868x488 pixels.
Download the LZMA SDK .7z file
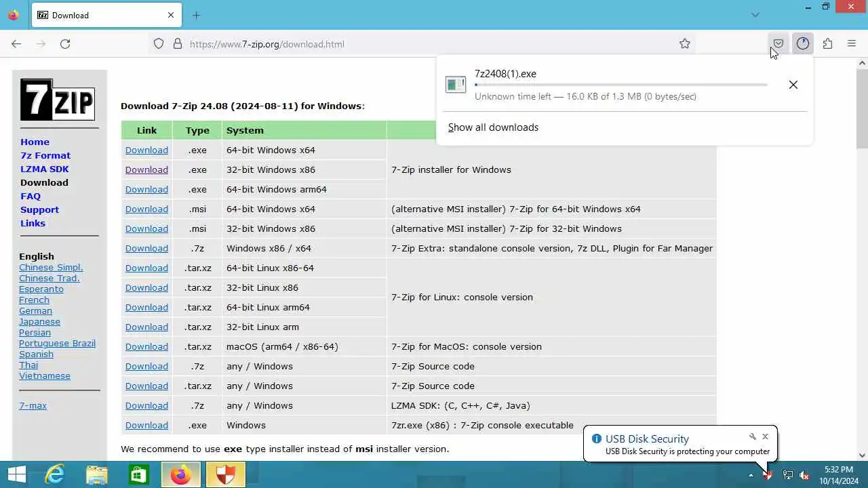(146, 405)
